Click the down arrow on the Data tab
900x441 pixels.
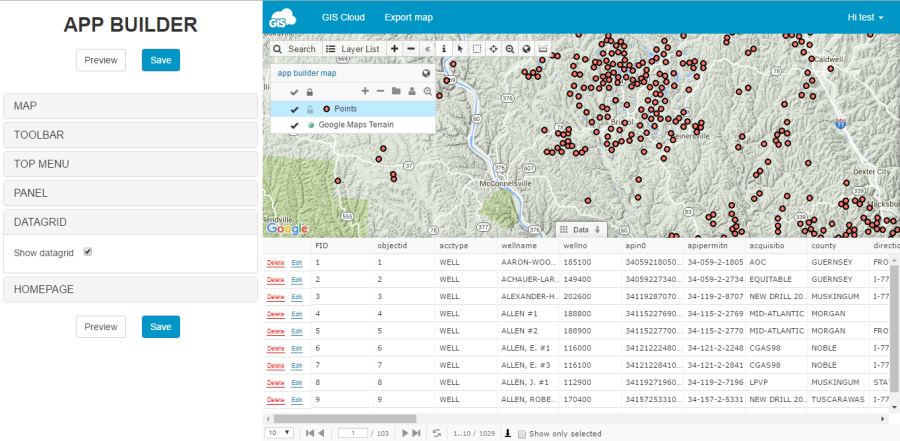[597, 230]
